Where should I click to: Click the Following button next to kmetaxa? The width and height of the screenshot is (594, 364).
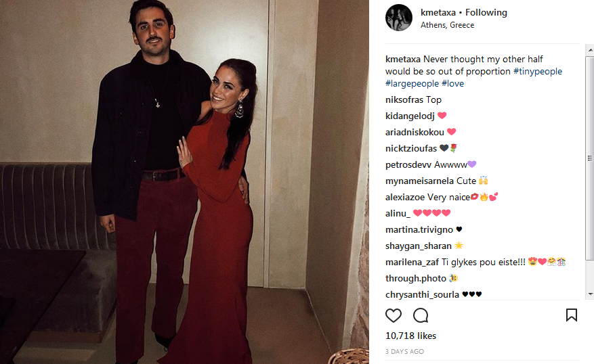(486, 12)
